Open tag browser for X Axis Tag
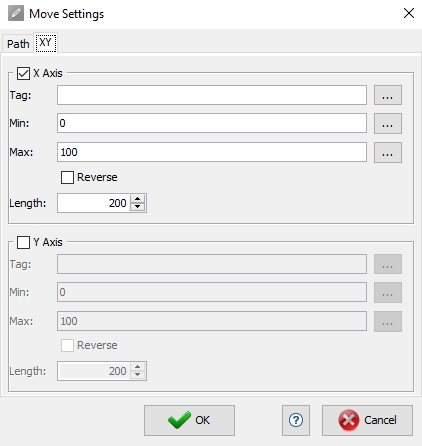The height and width of the screenshot is (446, 422). (388, 95)
